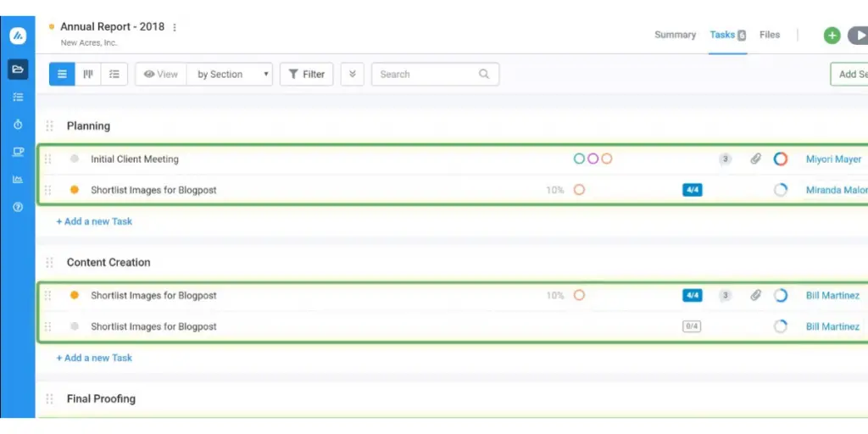
Task: Grab the Content Creation section drag handle
Action: (x=49, y=263)
